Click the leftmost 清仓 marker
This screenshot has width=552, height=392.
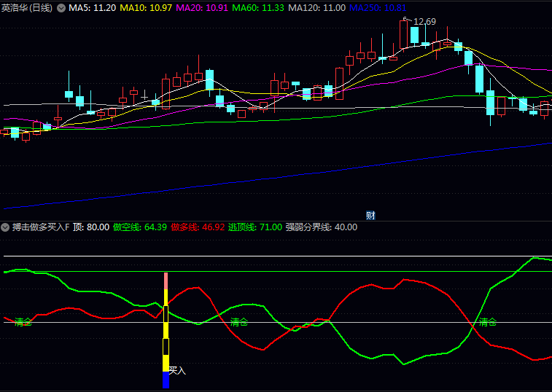(23, 322)
